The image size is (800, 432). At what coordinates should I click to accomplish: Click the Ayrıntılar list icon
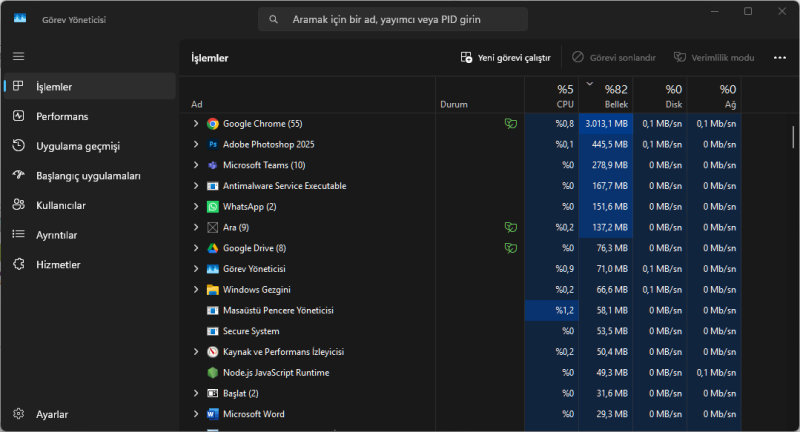click(x=18, y=234)
